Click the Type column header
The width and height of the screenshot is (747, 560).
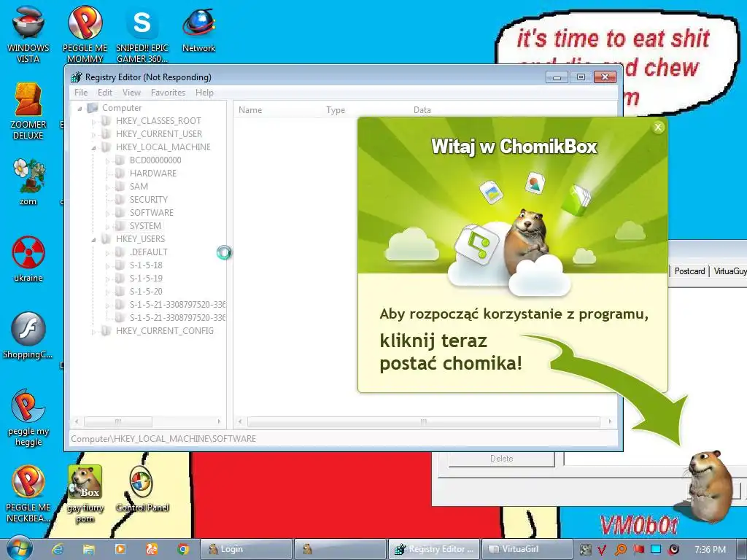click(365, 110)
